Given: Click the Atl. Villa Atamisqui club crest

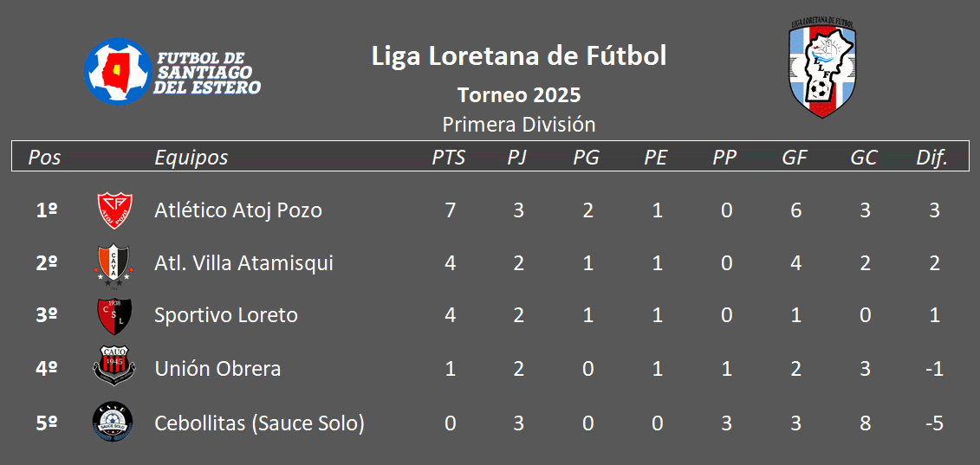Looking at the screenshot, I should [x=114, y=264].
